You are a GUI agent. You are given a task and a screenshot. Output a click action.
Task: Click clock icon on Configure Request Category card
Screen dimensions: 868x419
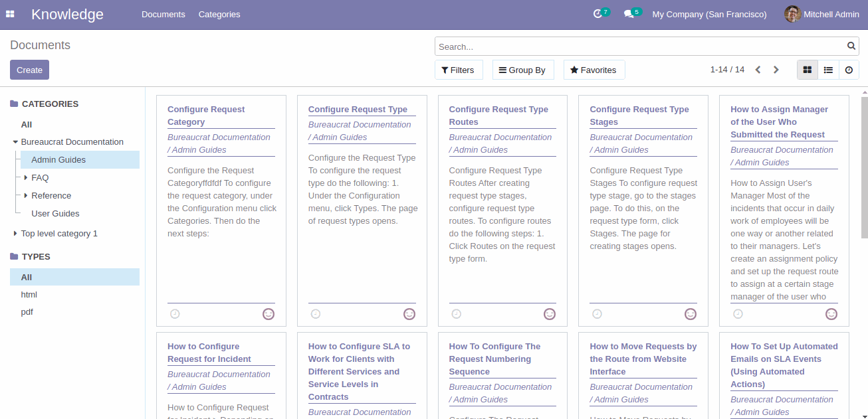click(175, 314)
